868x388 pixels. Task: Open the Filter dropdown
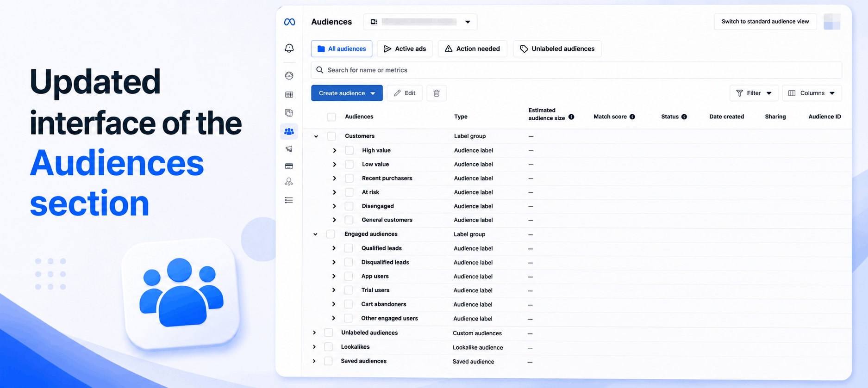[x=754, y=93]
